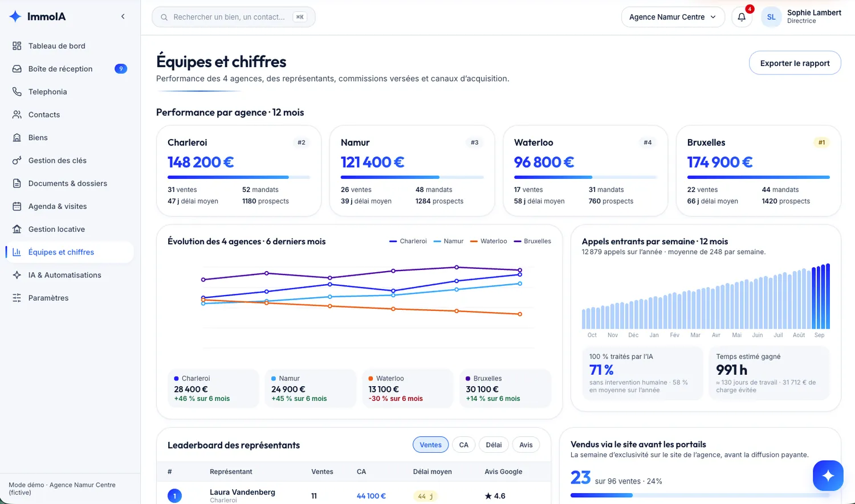Click the Contacts people icon
The height and width of the screenshot is (504, 855).
point(17,114)
